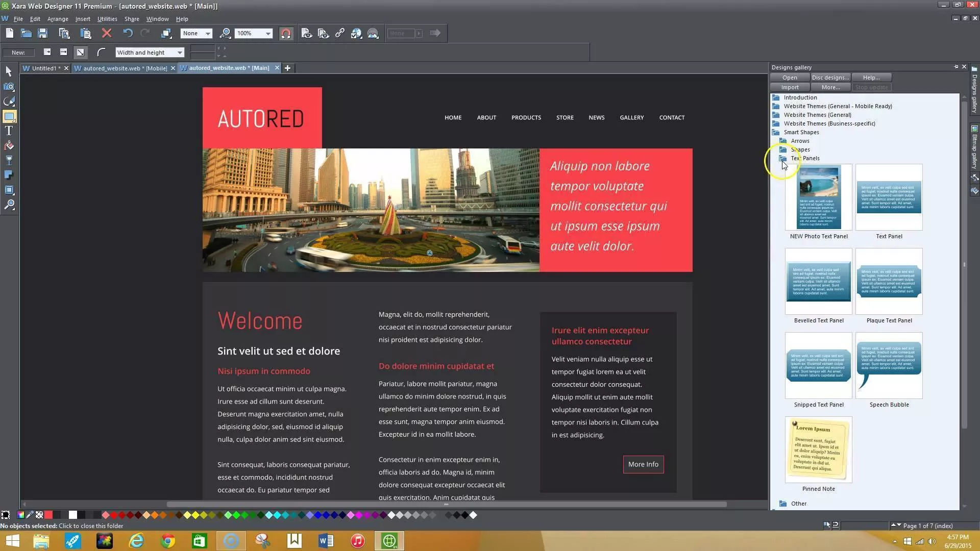Viewport: 980px width, 551px height.
Task: Toggle the magnetic snap button
Action: pos(286,34)
